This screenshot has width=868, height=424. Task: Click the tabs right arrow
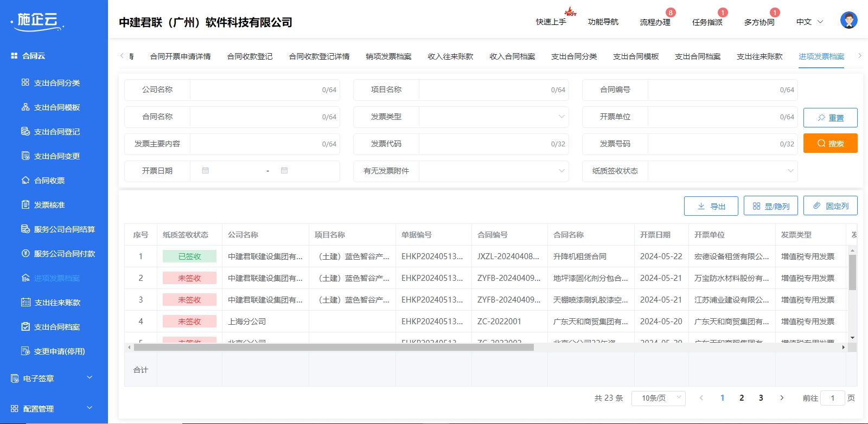[x=859, y=56]
